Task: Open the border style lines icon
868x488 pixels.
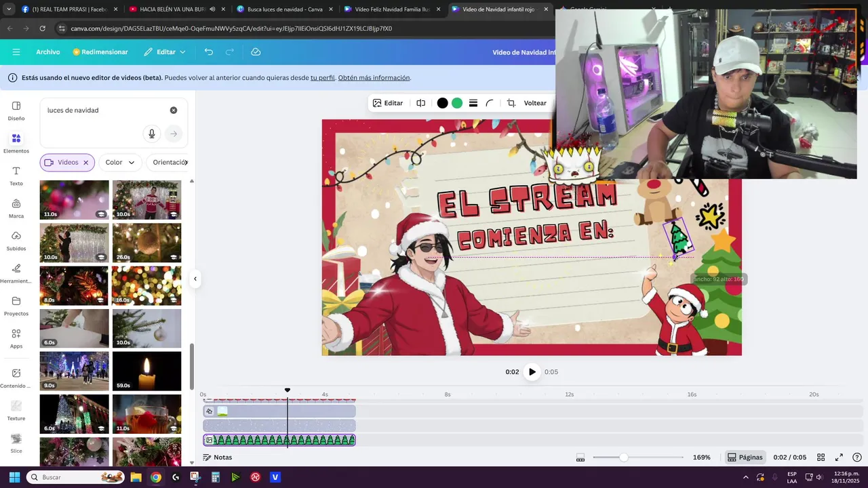Action: 473,103
